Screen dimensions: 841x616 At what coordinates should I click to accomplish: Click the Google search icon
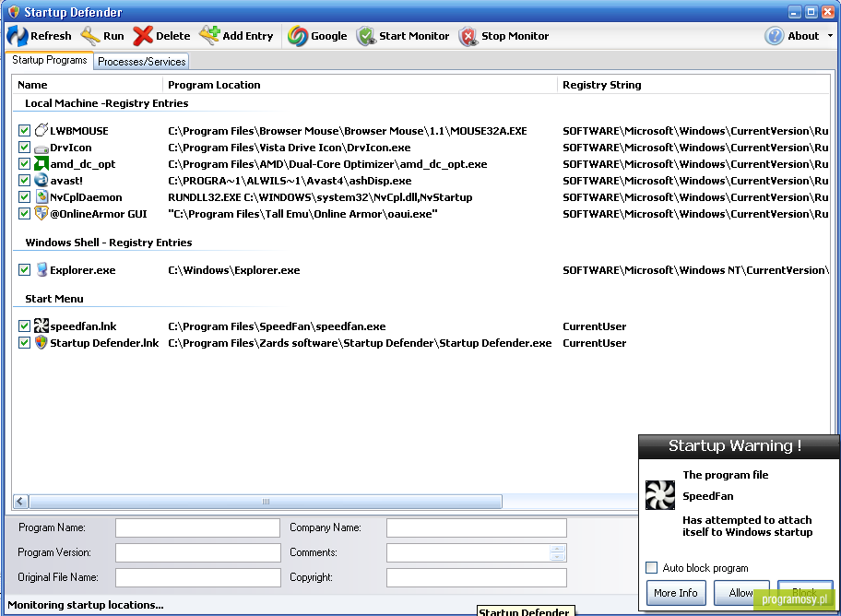[298, 36]
